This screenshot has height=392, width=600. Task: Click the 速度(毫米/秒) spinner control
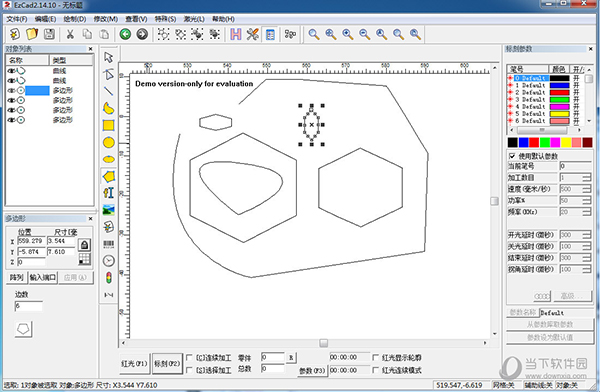point(587,189)
